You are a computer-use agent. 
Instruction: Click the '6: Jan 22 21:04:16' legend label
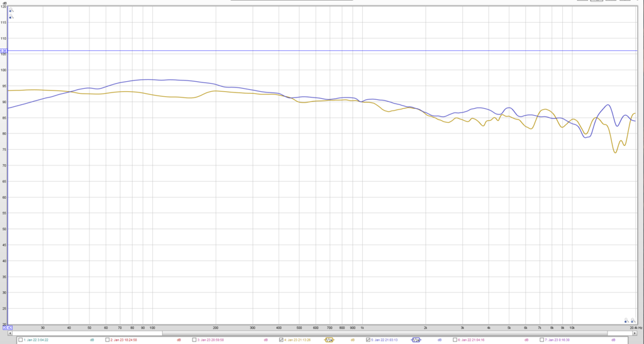pyautogui.click(x=472, y=340)
